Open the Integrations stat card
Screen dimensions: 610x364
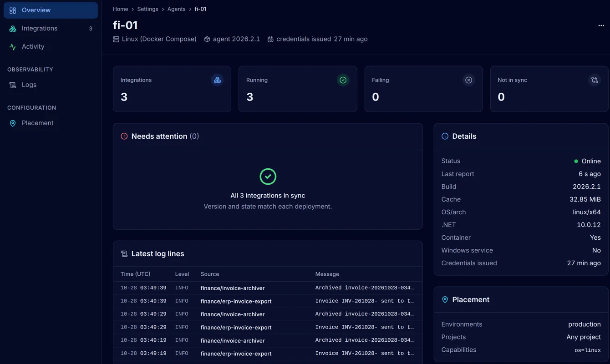point(172,89)
